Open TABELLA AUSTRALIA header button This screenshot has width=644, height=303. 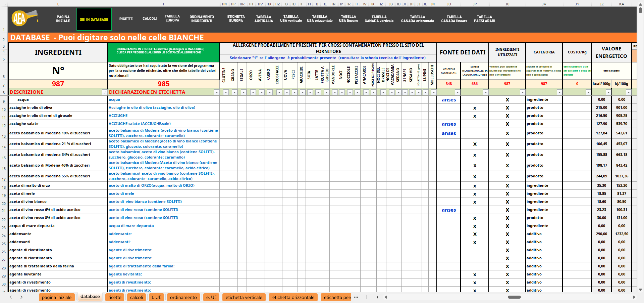[x=264, y=19]
